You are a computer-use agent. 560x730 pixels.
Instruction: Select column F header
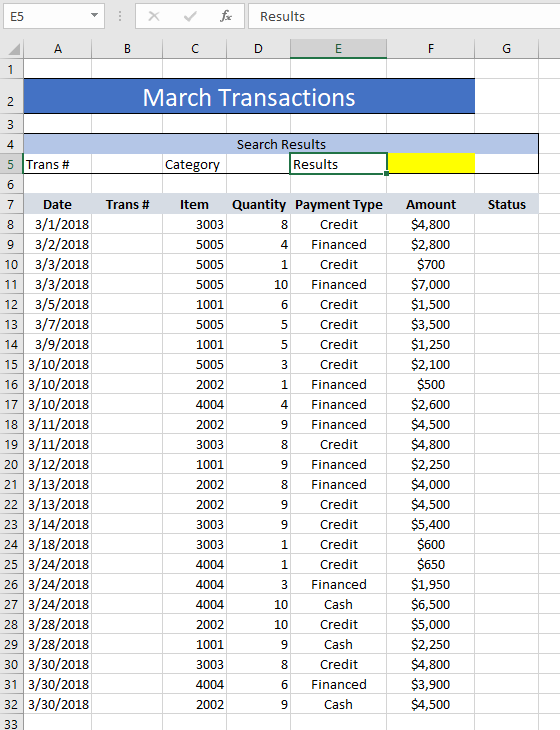point(431,49)
